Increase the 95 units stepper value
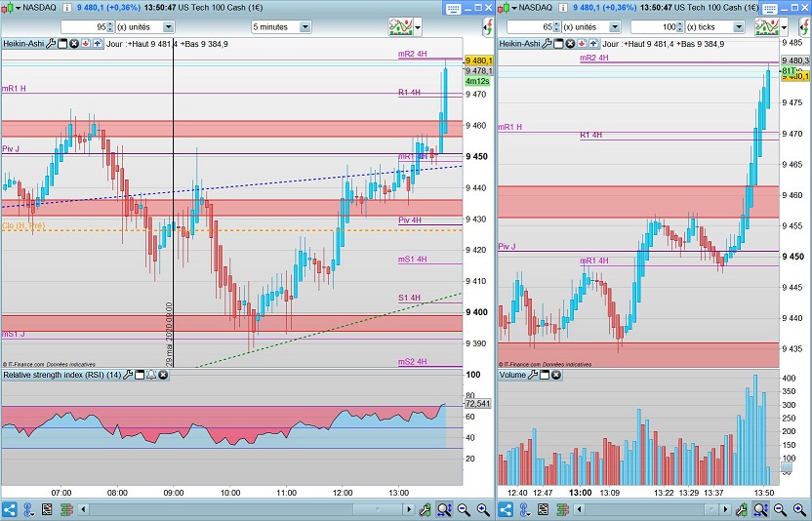The height and width of the screenshot is (521, 812). click(x=109, y=23)
